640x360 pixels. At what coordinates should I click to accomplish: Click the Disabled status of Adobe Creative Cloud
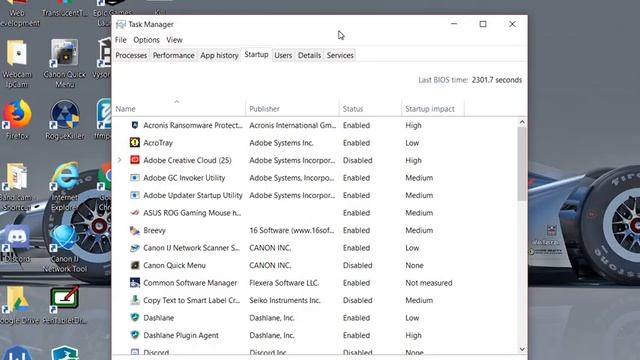click(358, 160)
